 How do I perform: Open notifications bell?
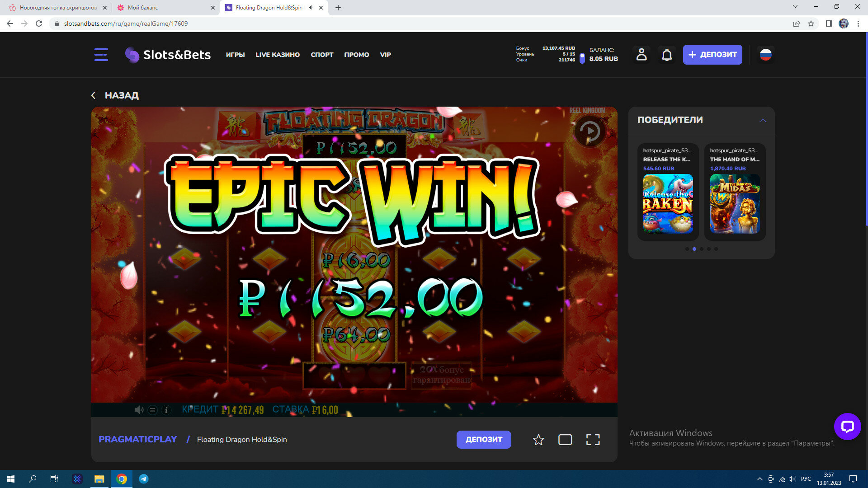[667, 55]
